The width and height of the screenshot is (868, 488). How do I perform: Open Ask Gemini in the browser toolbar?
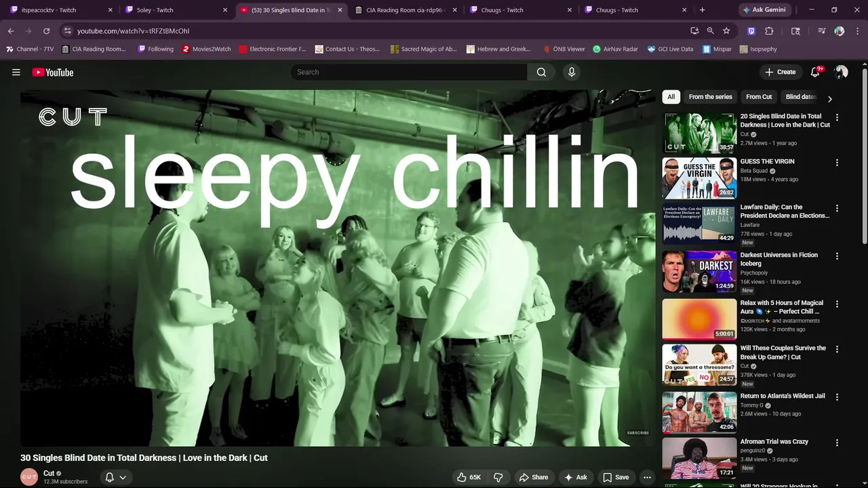(764, 10)
